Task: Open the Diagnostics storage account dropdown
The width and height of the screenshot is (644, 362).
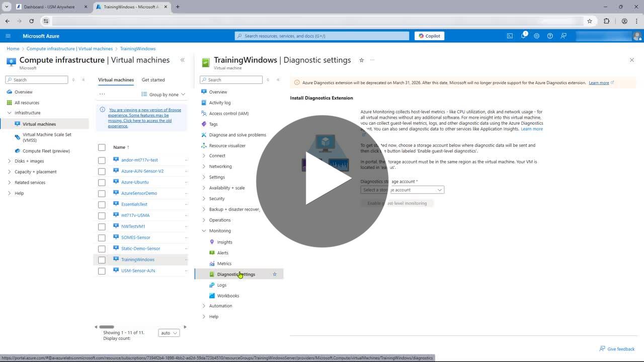Action: (402, 190)
